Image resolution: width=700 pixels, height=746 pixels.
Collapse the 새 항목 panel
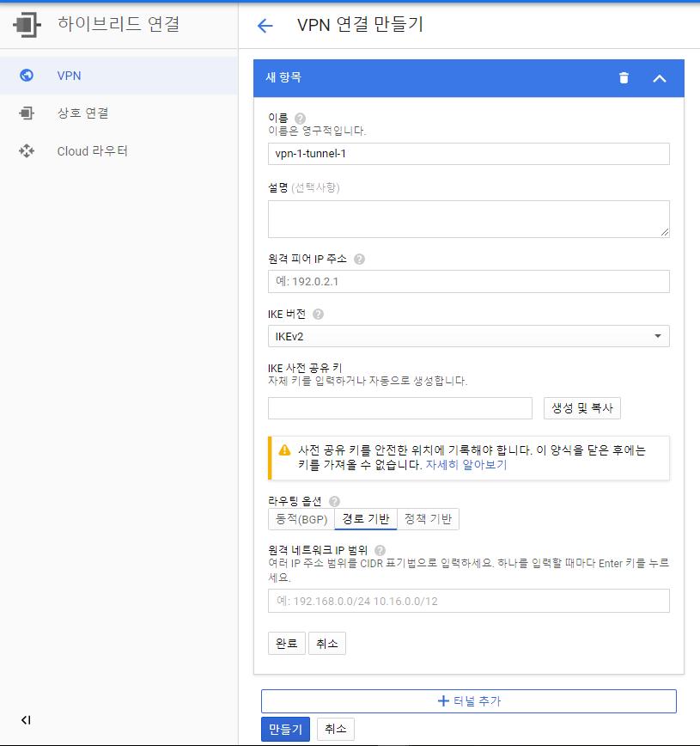click(x=660, y=78)
